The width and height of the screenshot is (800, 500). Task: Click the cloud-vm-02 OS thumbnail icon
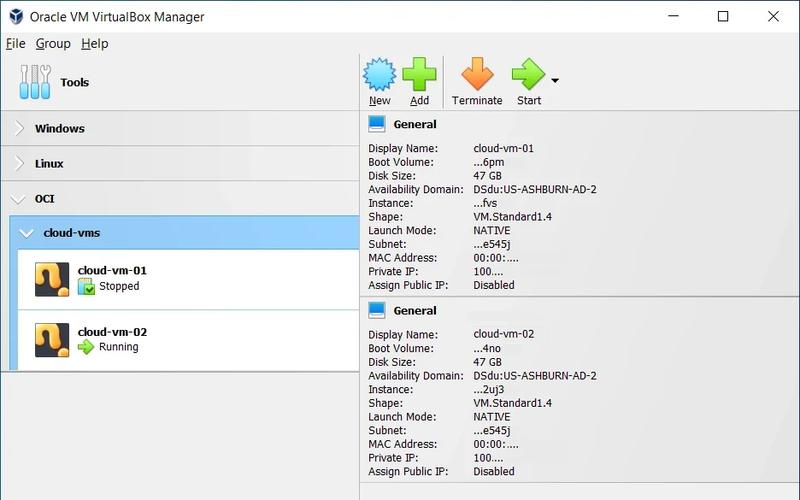(52, 340)
